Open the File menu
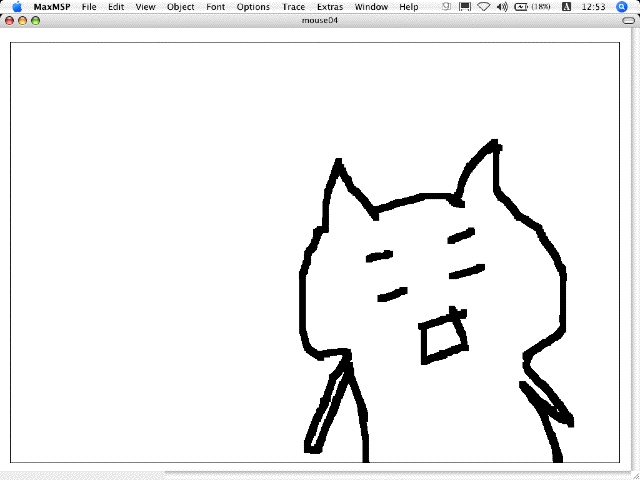This screenshot has height=480, width=640. pos(90,7)
